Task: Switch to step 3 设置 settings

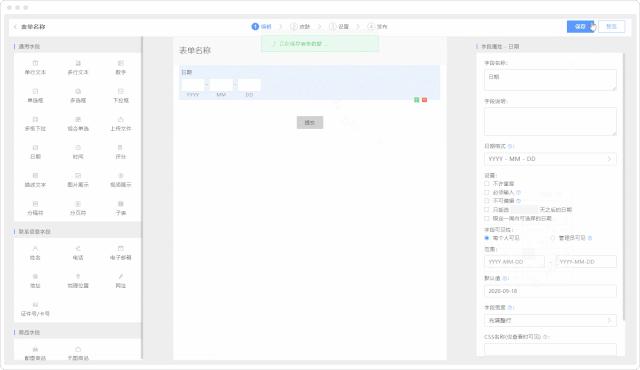Action: tap(339, 27)
